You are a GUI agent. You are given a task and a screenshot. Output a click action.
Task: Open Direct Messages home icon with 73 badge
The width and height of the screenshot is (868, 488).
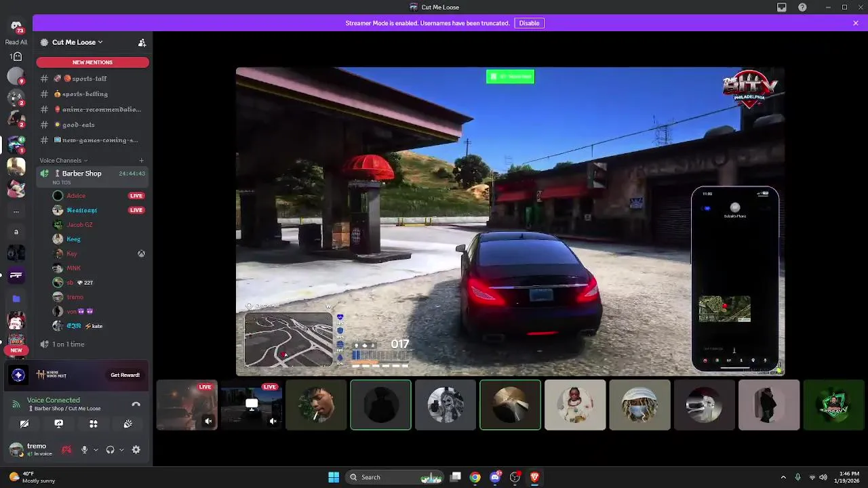(16, 26)
